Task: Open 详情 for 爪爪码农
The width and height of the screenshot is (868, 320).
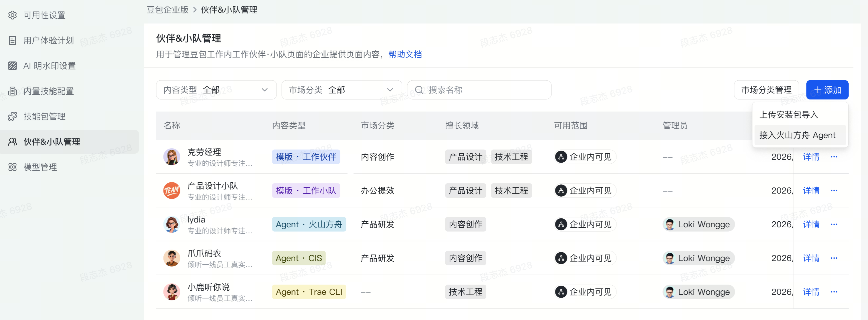Action: tap(811, 258)
